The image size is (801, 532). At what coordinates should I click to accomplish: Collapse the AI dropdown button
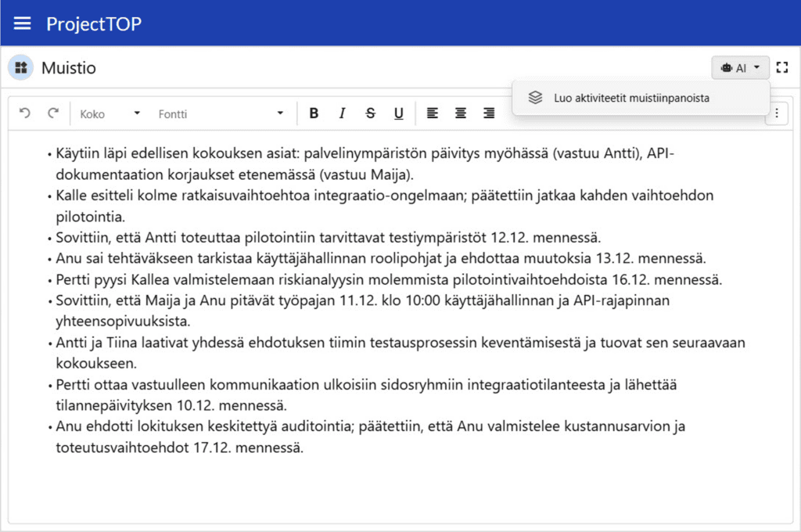(740, 68)
